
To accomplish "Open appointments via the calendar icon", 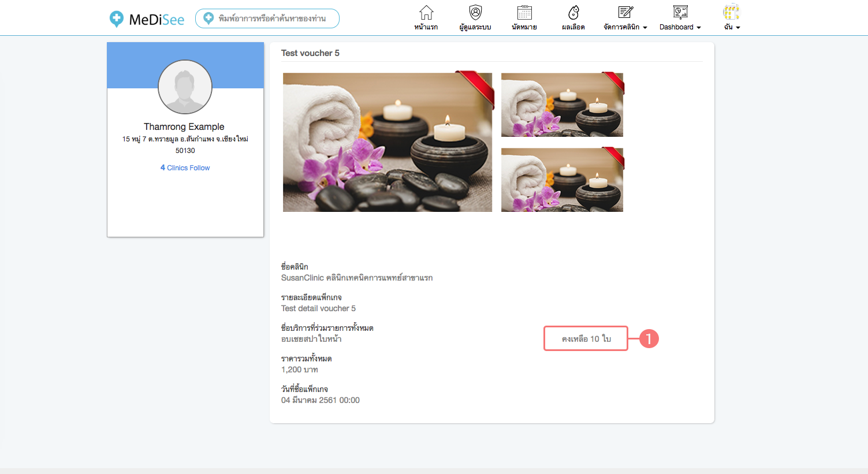I will pyautogui.click(x=524, y=13).
